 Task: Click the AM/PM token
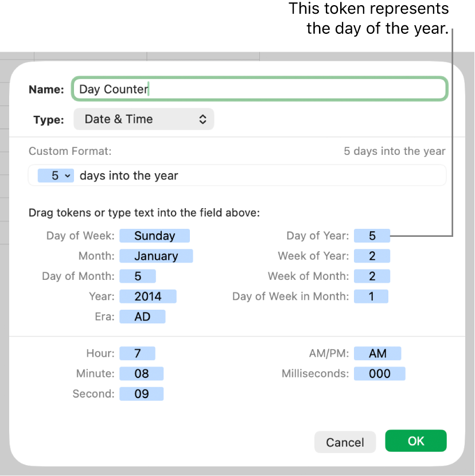tap(377, 353)
